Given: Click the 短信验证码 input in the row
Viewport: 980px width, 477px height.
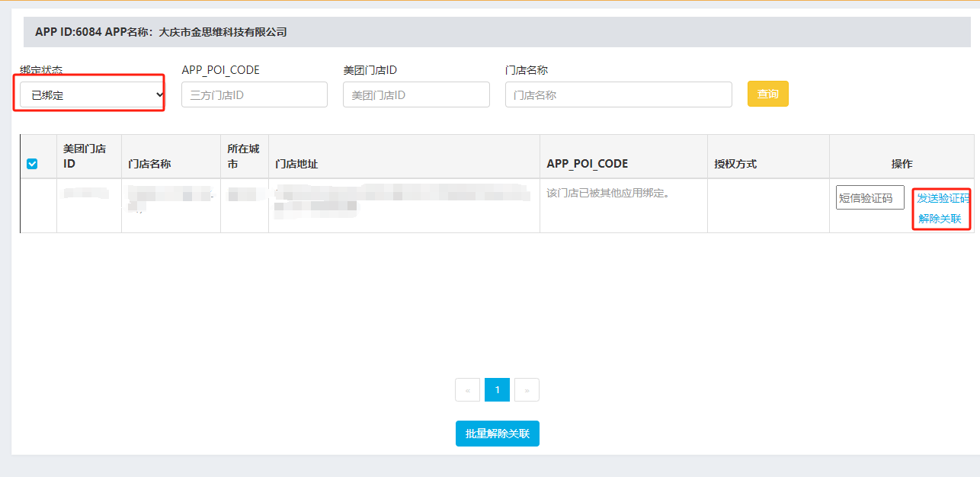Looking at the screenshot, I should (x=870, y=198).
